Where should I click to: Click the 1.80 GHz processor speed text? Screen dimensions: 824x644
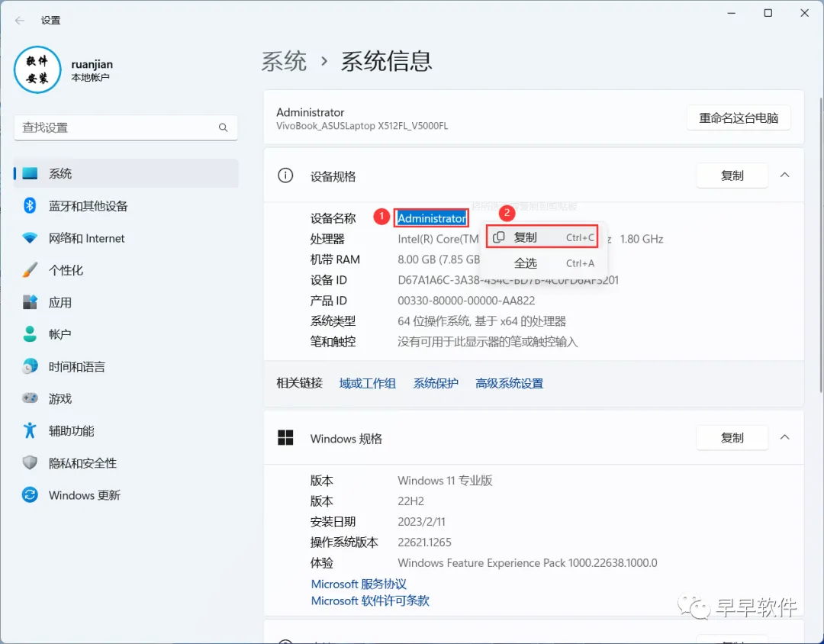tap(642, 239)
